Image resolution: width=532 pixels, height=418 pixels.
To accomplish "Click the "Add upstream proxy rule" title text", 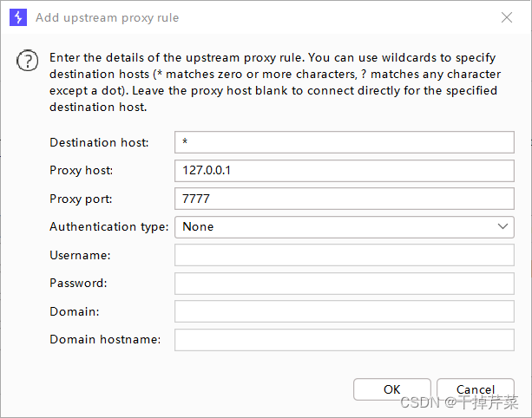I will pyautogui.click(x=108, y=17).
